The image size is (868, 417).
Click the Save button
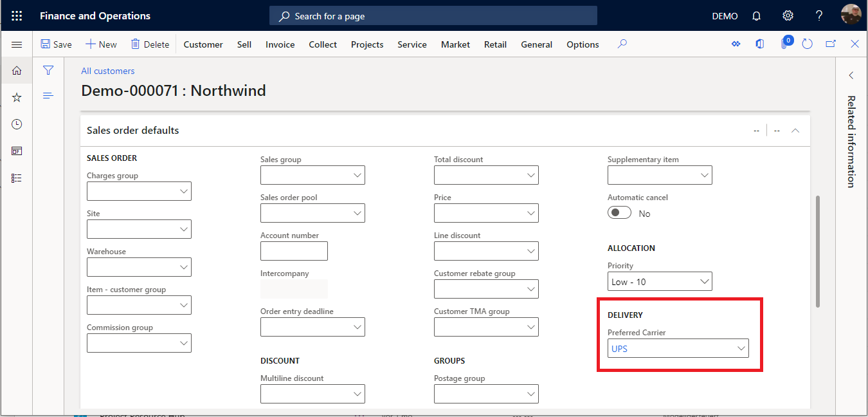(x=57, y=44)
